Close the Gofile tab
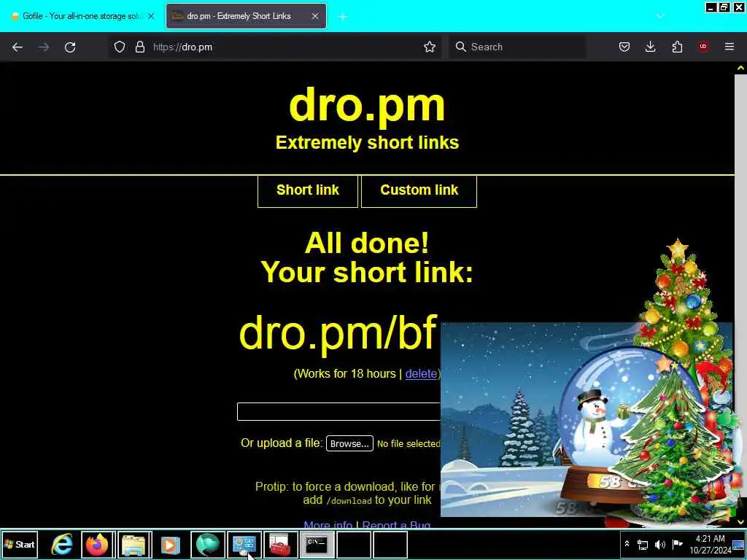Viewport: 747px width, 560px height. [x=151, y=16]
